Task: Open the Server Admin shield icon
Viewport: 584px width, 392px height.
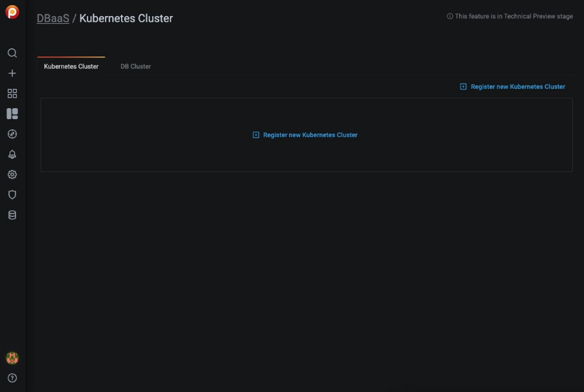Action: point(12,194)
